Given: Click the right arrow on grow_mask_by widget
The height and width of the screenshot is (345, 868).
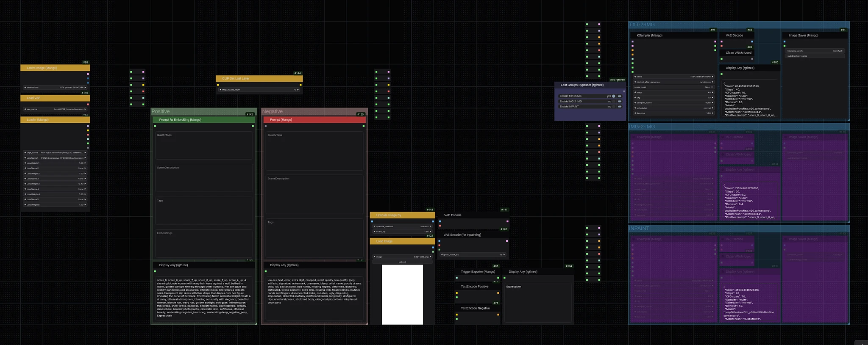Looking at the screenshot, I should tap(504, 254).
